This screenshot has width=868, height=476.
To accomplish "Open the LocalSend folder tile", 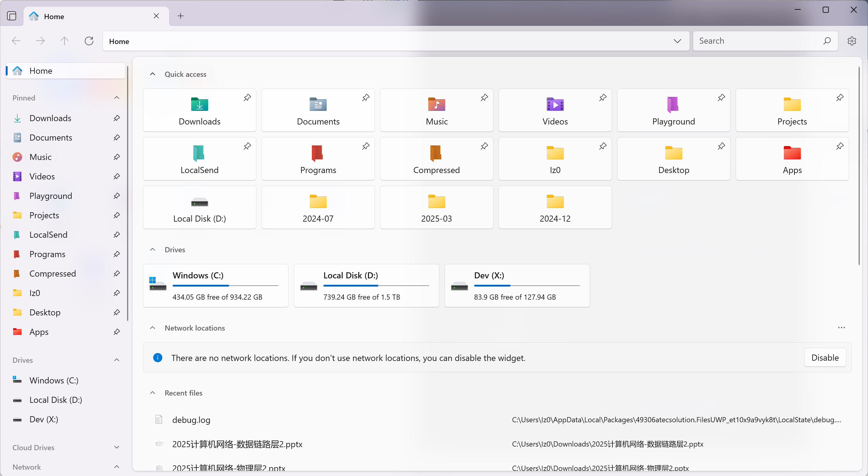I will point(199,158).
